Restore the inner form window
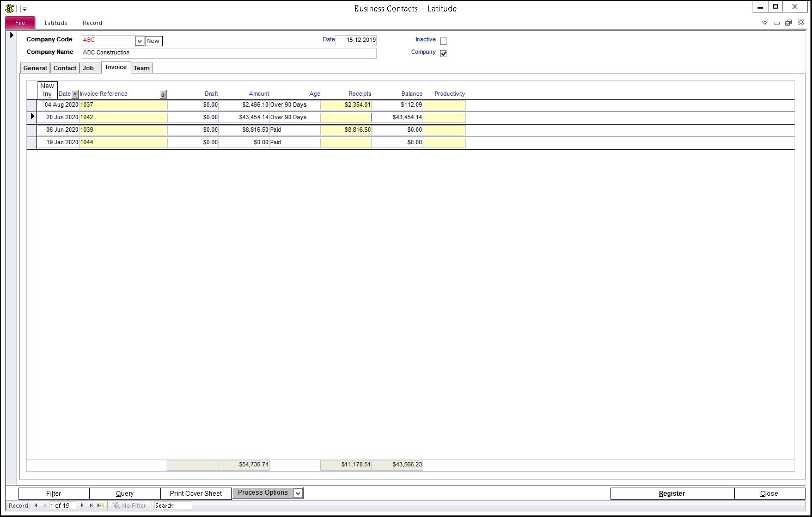Viewport: 812px width, 517px height. point(788,23)
